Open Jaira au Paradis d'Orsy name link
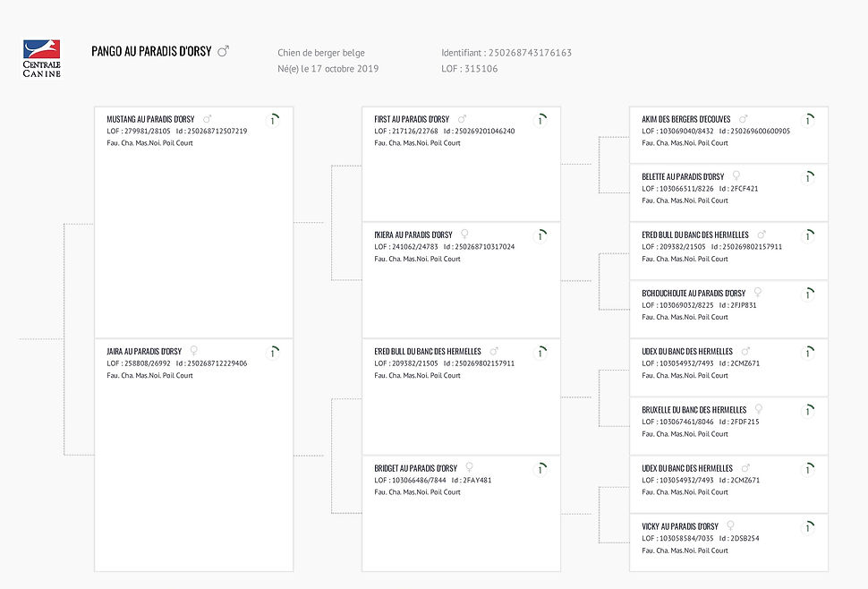868x589 pixels. pyautogui.click(x=144, y=352)
